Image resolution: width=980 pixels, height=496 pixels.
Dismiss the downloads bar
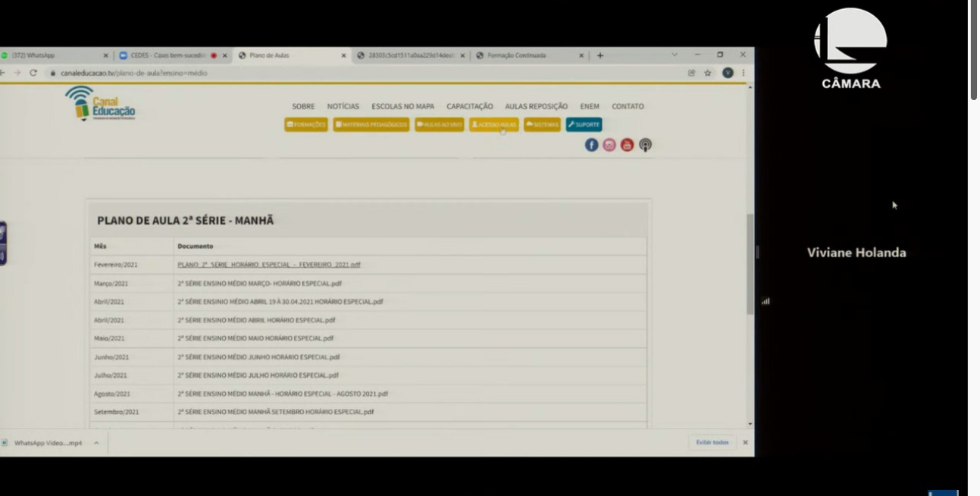[745, 442]
